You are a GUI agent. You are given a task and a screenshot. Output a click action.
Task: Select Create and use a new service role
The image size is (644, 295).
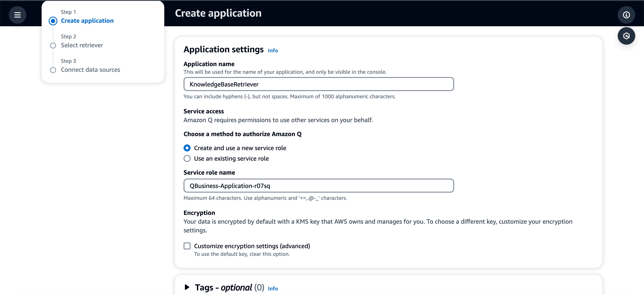[x=187, y=148]
